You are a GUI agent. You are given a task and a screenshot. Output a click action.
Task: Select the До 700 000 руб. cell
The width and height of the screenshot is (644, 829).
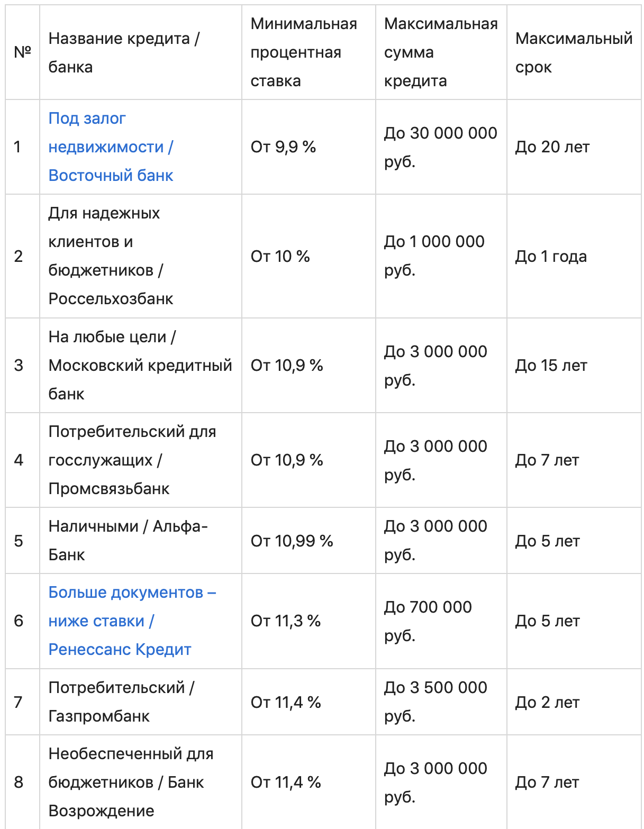(428, 621)
